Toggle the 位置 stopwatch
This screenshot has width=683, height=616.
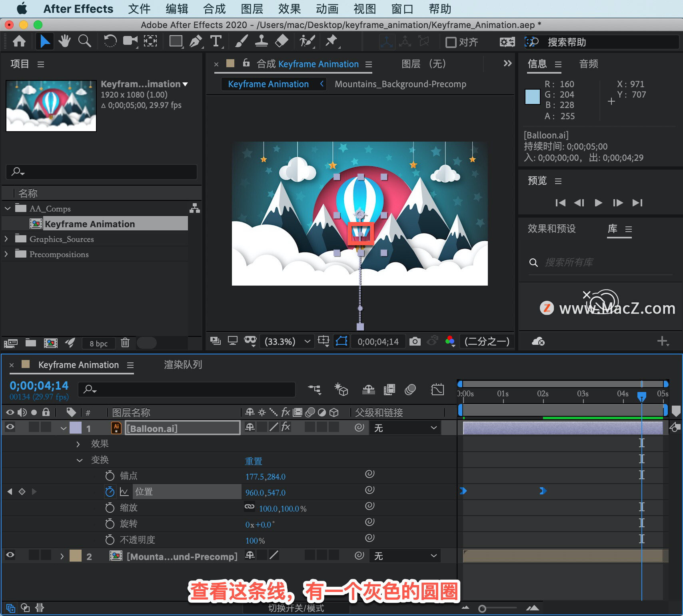110,492
